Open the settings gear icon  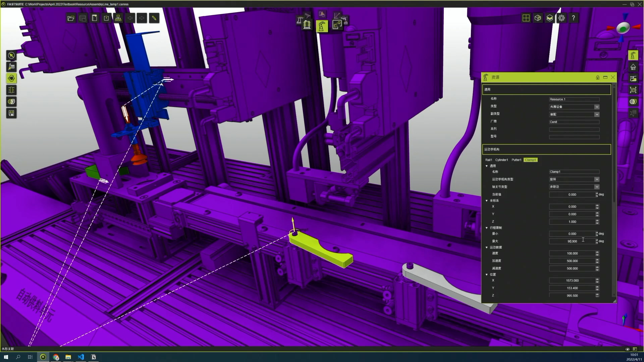[x=561, y=18]
